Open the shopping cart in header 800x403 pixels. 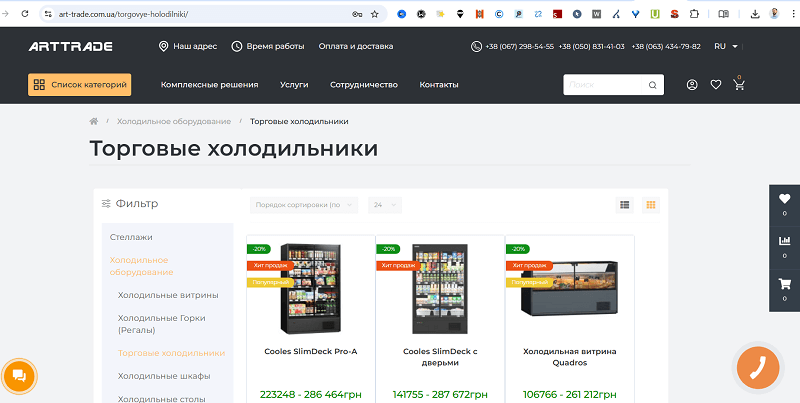[x=739, y=84]
